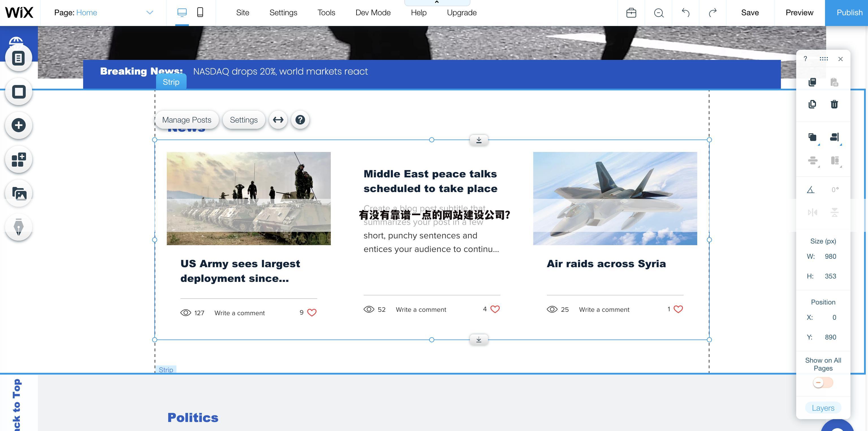Open the Wix business tools briefcase icon

point(631,13)
